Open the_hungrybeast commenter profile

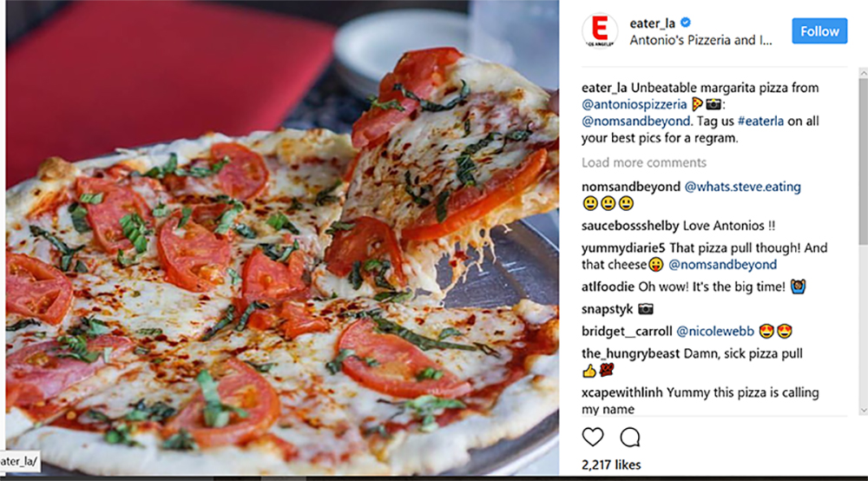click(x=630, y=353)
